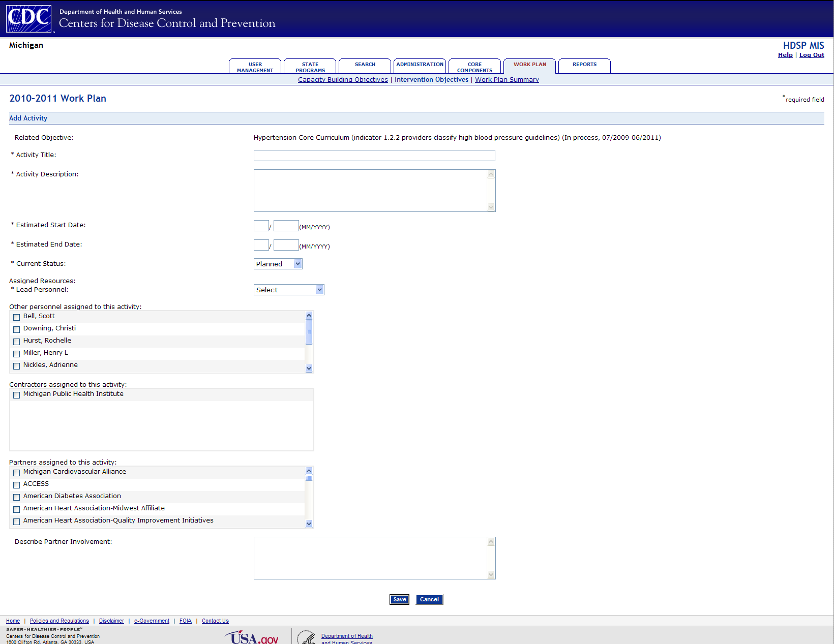Click the HHS eagle logo in footer

pos(307,637)
